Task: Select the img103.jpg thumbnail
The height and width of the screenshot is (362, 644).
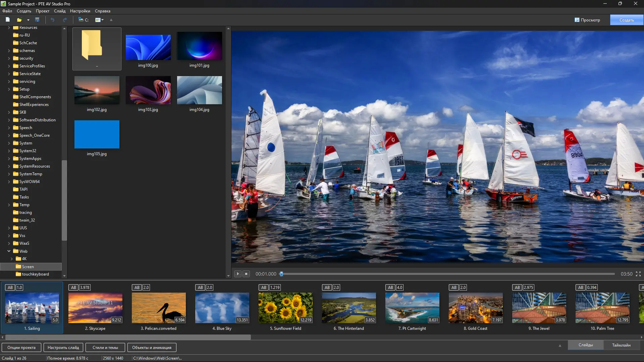Action: 148,90
